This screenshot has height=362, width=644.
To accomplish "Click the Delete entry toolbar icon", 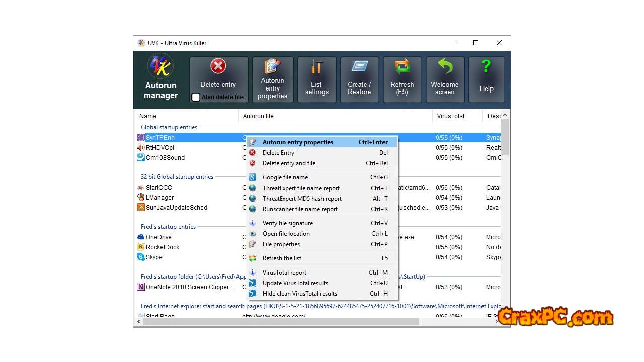I will [x=218, y=67].
